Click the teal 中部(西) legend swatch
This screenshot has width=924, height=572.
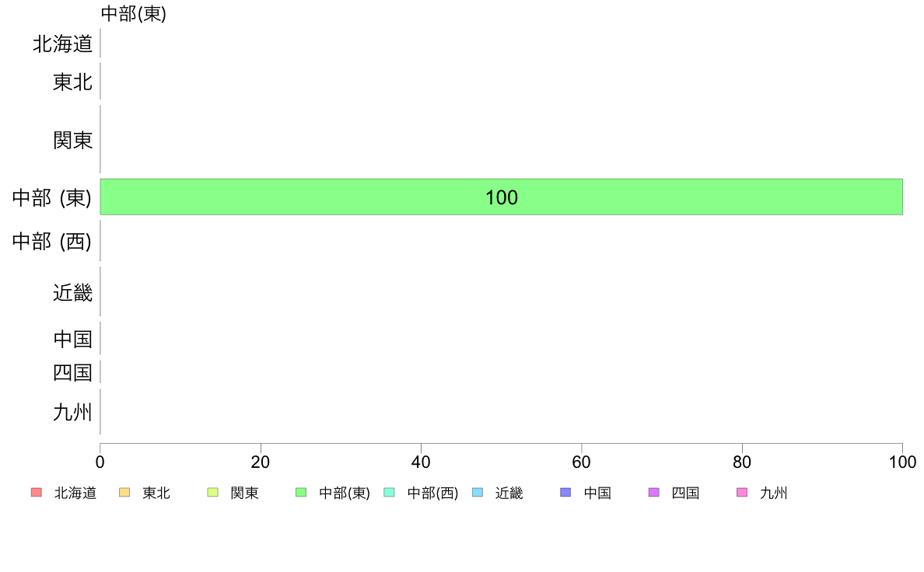point(389,493)
